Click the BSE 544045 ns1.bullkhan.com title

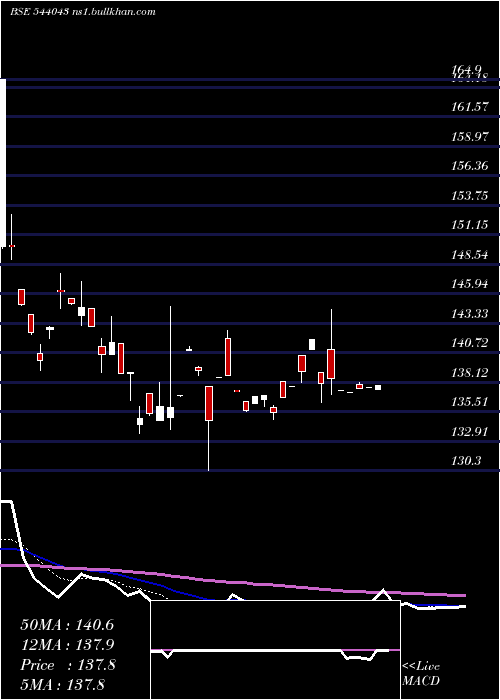83,12
